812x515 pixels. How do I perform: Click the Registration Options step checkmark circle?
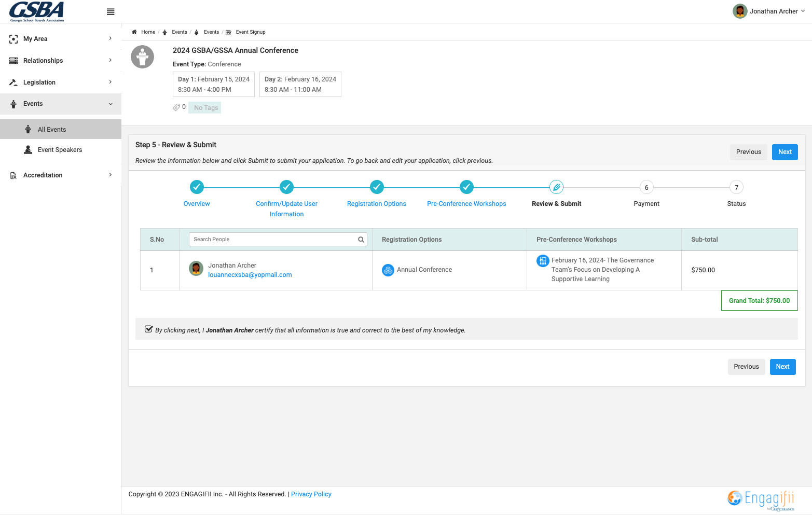[377, 187]
